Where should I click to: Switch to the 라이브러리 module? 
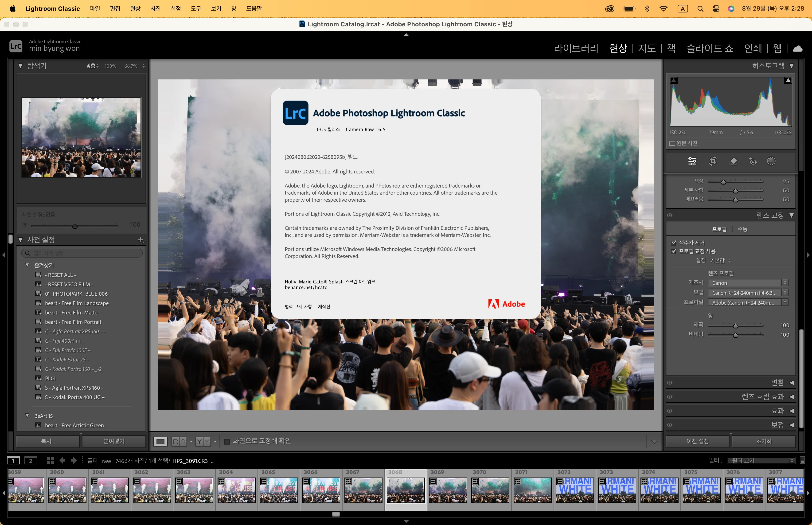point(576,48)
